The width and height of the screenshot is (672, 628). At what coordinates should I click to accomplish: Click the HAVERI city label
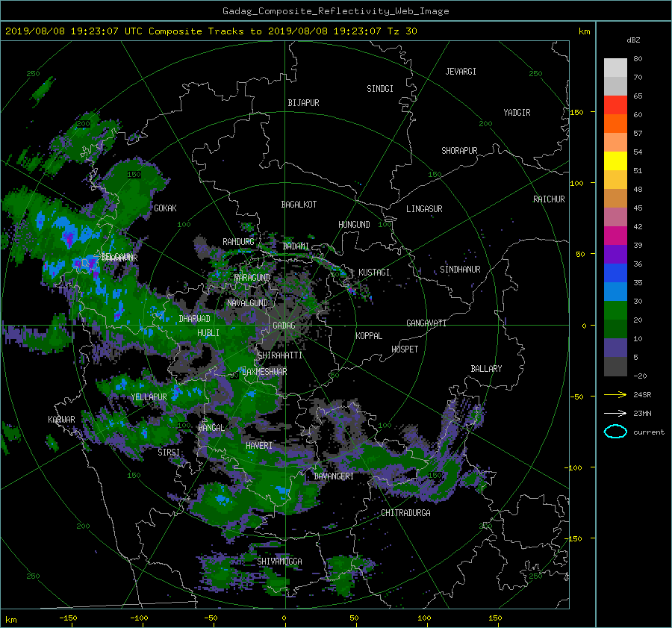259,447
